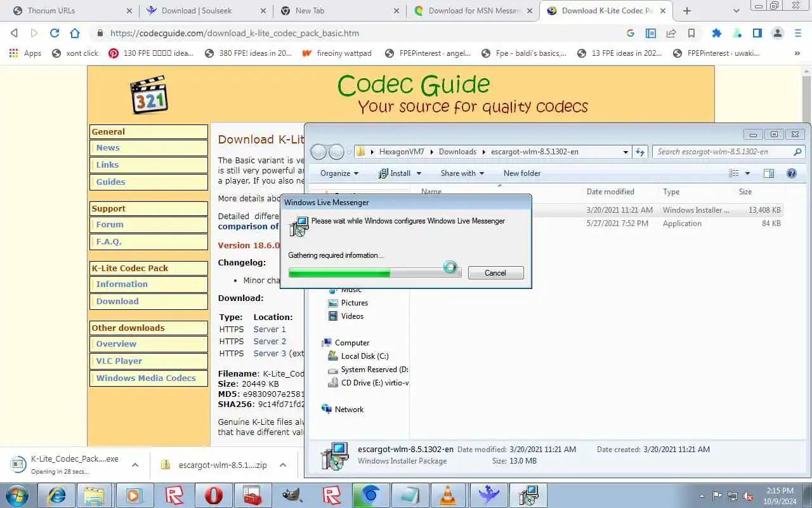Image resolution: width=812 pixels, height=508 pixels.
Task: Open the Windows Start menu
Action: [17, 495]
